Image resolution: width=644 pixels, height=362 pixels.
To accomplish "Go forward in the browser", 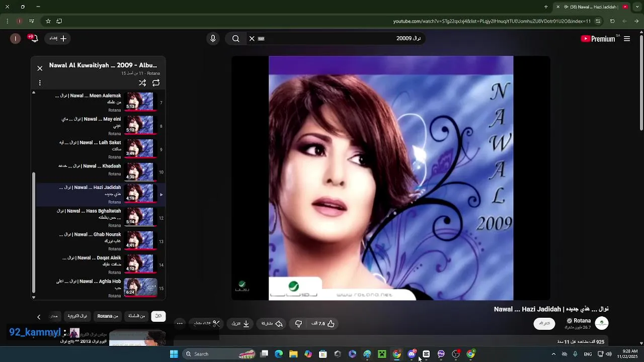I will pyautogui.click(x=624, y=21).
